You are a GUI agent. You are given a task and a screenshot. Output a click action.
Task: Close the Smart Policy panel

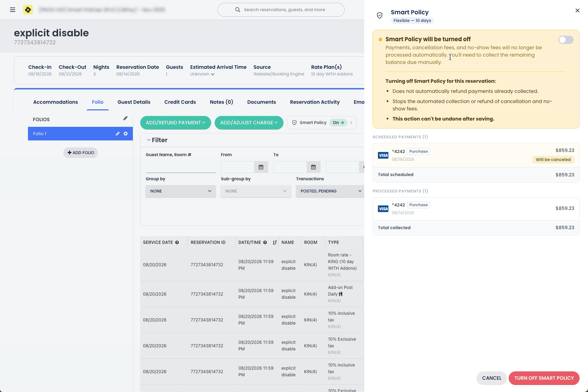coord(578,10)
